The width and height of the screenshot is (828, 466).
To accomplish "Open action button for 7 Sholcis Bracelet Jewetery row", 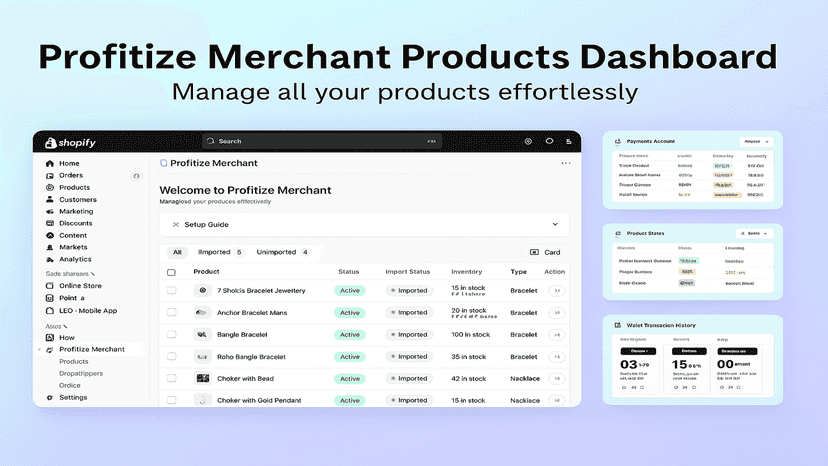I will click(x=557, y=291).
